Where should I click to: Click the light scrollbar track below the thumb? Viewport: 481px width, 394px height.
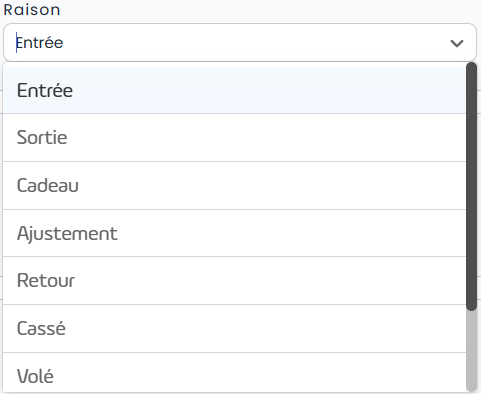point(471,351)
